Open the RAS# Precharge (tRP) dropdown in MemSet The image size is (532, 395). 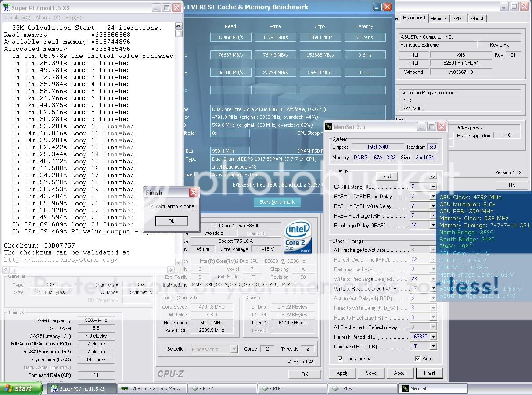(433, 216)
